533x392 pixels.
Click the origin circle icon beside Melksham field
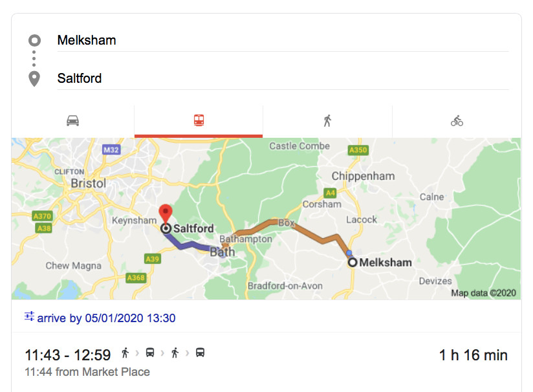(34, 40)
